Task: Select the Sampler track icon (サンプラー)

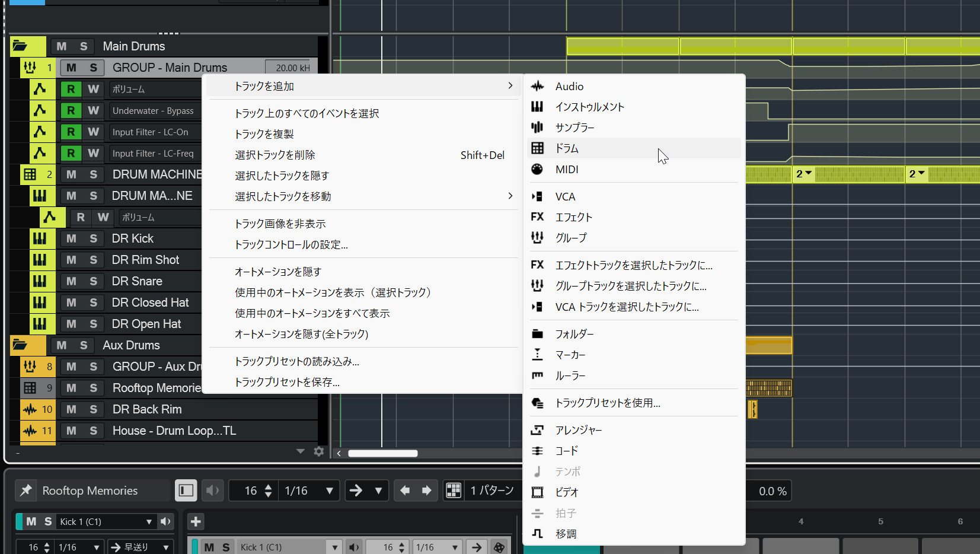Action: 537,128
